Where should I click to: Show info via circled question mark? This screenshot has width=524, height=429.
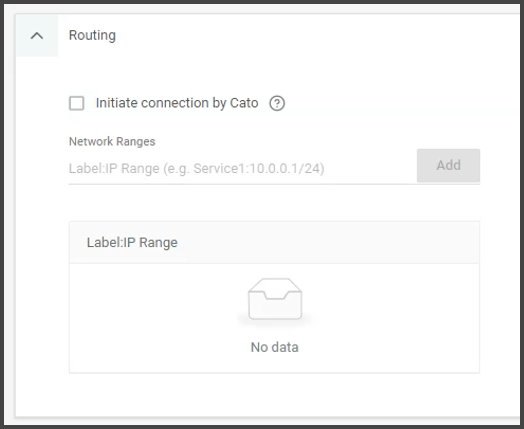(x=277, y=103)
